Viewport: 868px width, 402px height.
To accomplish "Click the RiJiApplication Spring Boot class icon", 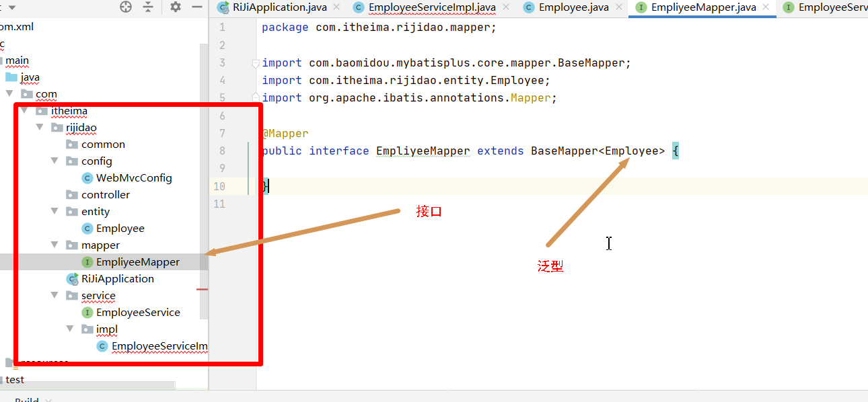I will click(72, 278).
